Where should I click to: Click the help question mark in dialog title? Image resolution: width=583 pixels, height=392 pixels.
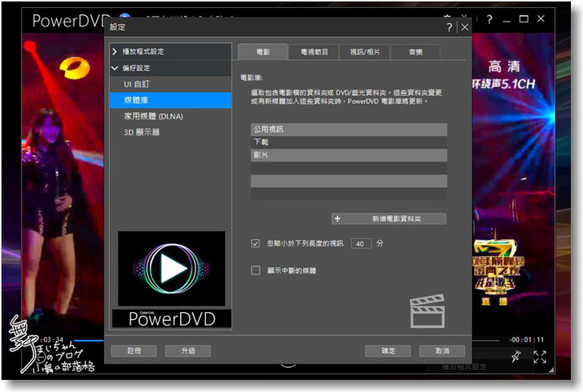coord(449,27)
